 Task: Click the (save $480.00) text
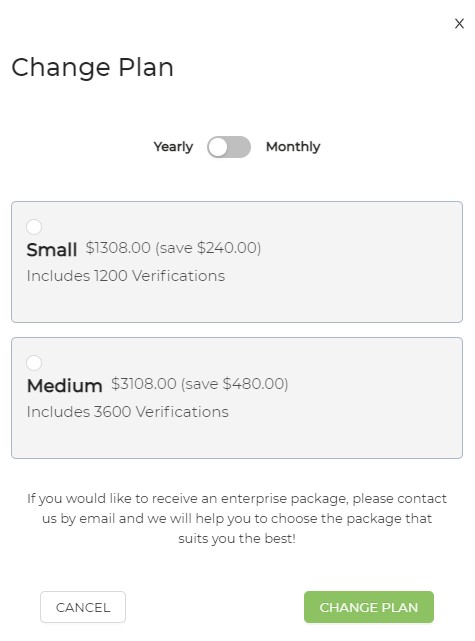(x=235, y=384)
